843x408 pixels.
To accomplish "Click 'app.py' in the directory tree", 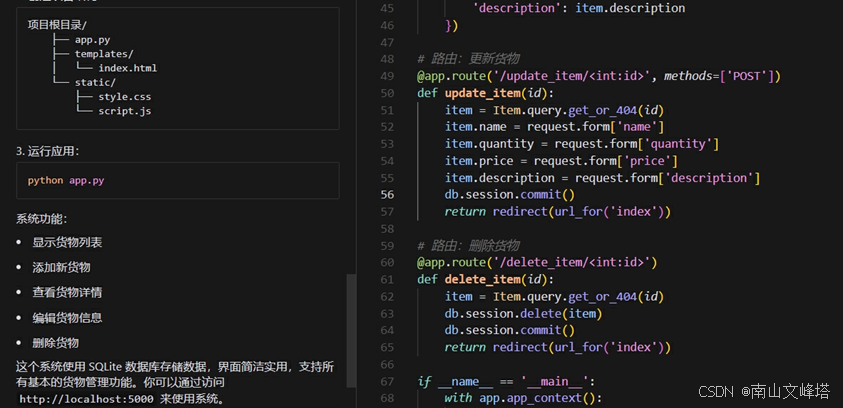I will tap(92, 40).
